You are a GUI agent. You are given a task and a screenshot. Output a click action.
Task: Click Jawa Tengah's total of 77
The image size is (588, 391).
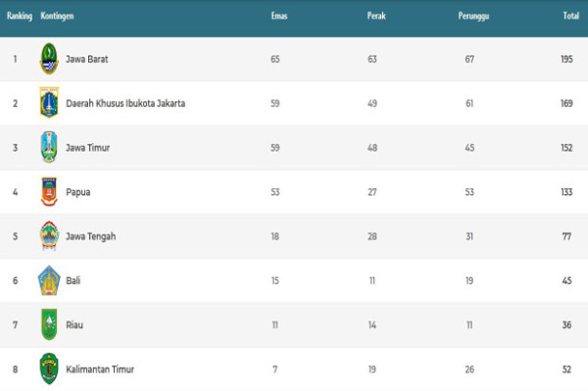(x=567, y=236)
